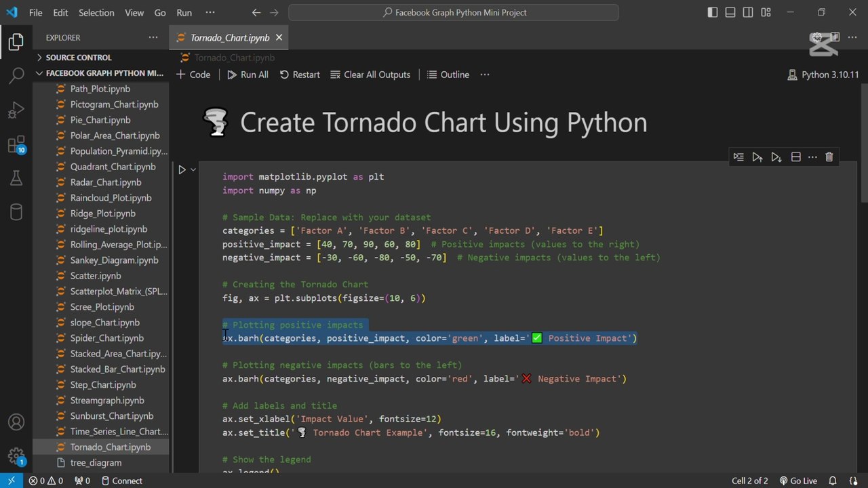Run cells by line in cell toolbar
The width and height of the screenshot is (868, 488).
[738, 157]
